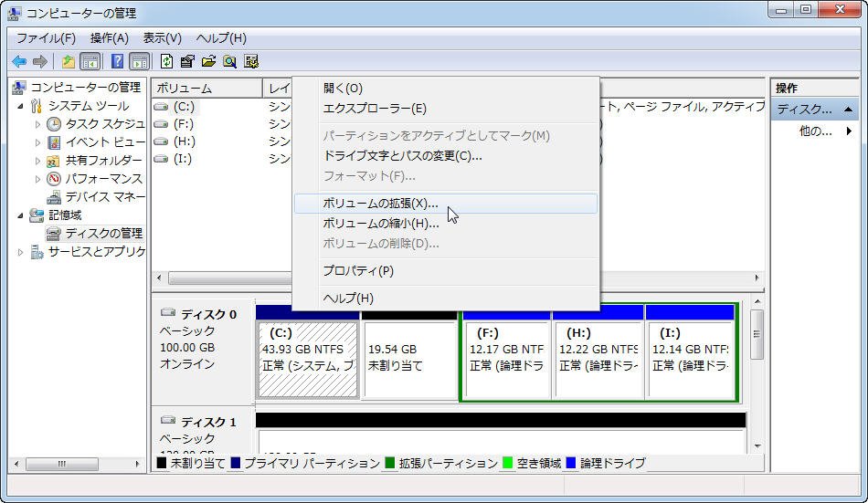Click the Properties toolbar icon
Viewport: 868px width, 503px height.
click(x=187, y=61)
